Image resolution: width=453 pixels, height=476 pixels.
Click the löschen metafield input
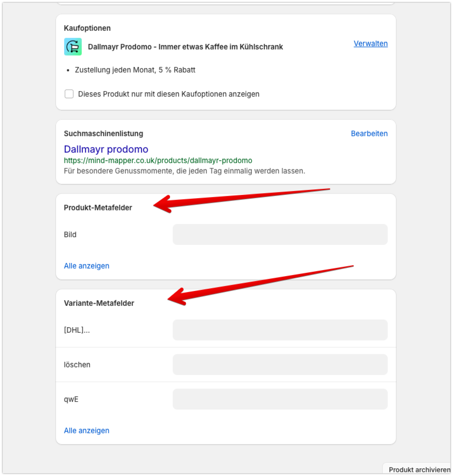click(x=280, y=365)
